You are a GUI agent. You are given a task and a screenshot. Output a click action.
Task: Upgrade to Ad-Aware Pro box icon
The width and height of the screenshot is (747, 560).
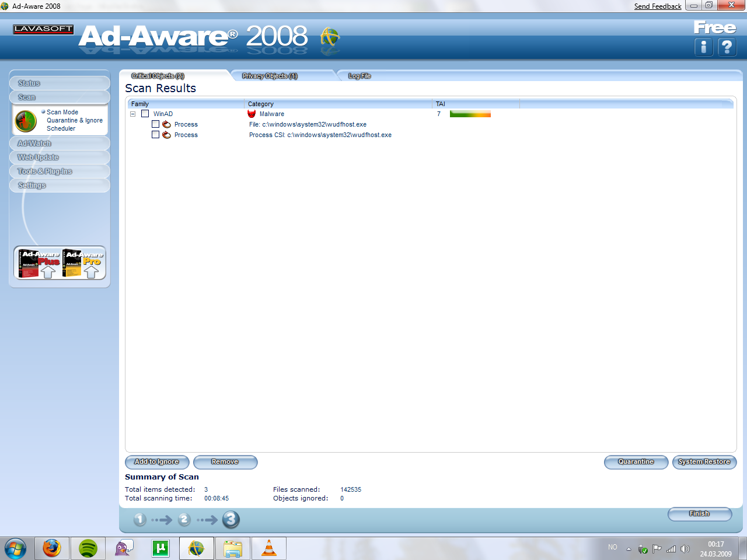point(82,263)
